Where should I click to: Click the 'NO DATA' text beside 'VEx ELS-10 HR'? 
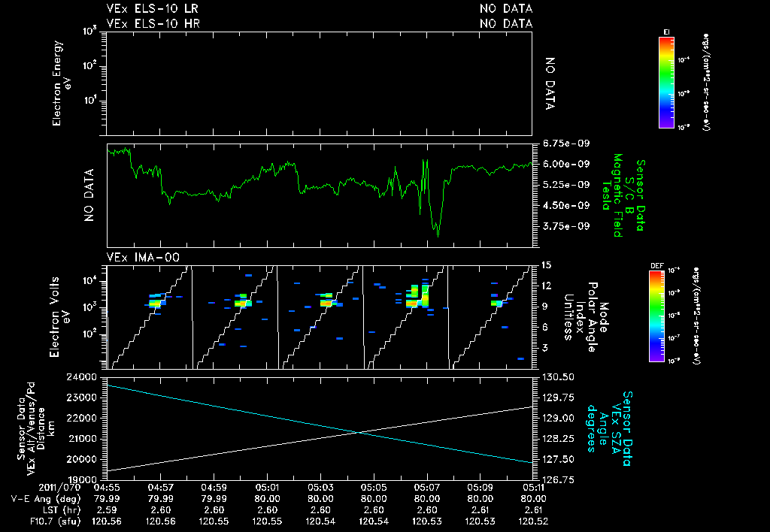tap(506, 23)
